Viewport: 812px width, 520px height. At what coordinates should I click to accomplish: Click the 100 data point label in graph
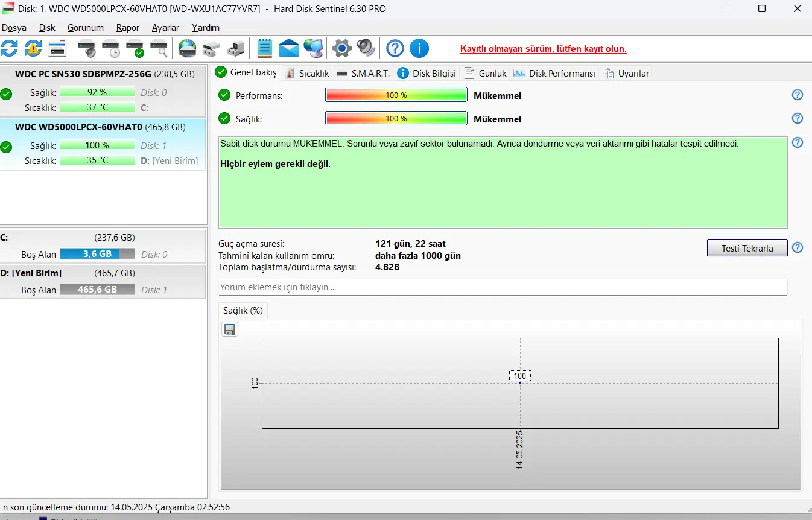520,376
